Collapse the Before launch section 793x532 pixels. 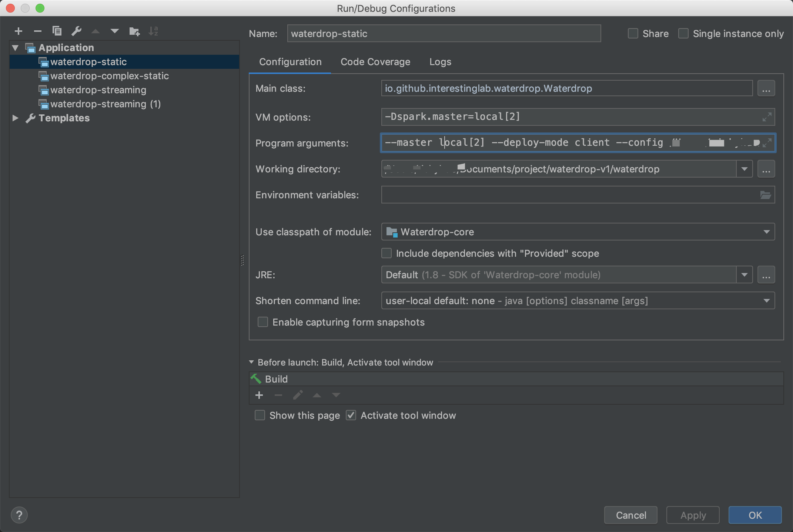click(251, 362)
